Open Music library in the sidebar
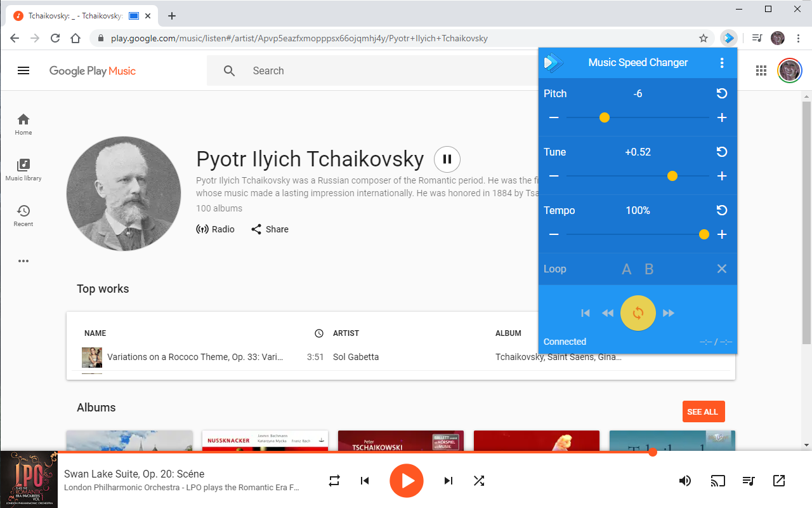Screen dimensions: 812x508 coord(23,170)
